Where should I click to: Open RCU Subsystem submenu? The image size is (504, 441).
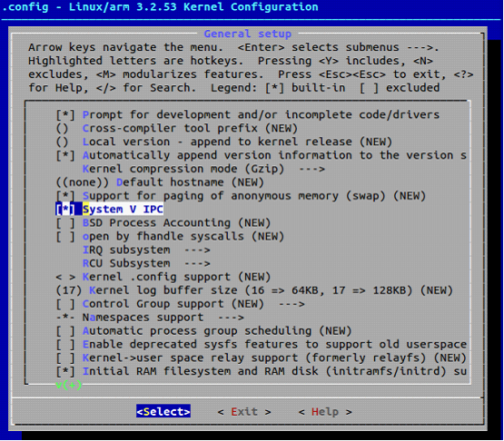[146, 263]
